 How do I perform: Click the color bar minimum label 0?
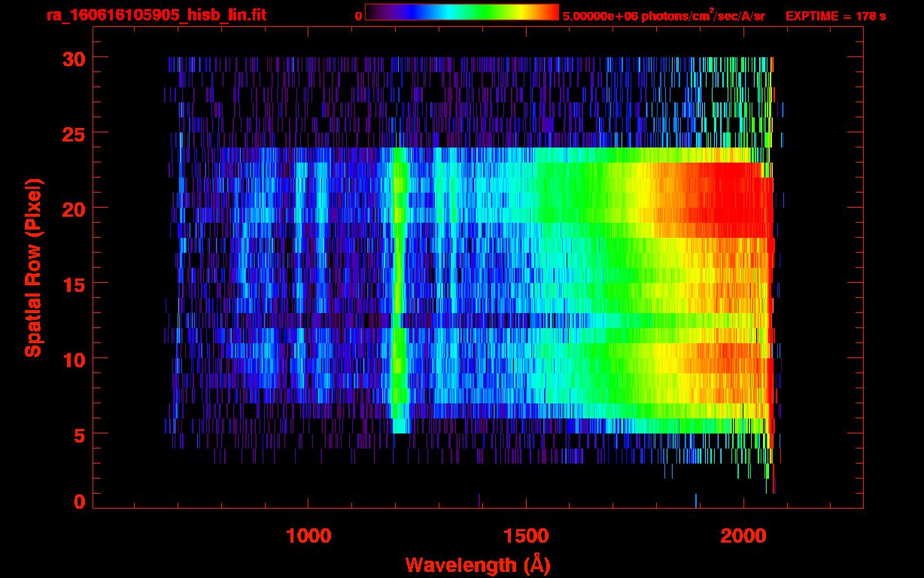pyautogui.click(x=358, y=16)
